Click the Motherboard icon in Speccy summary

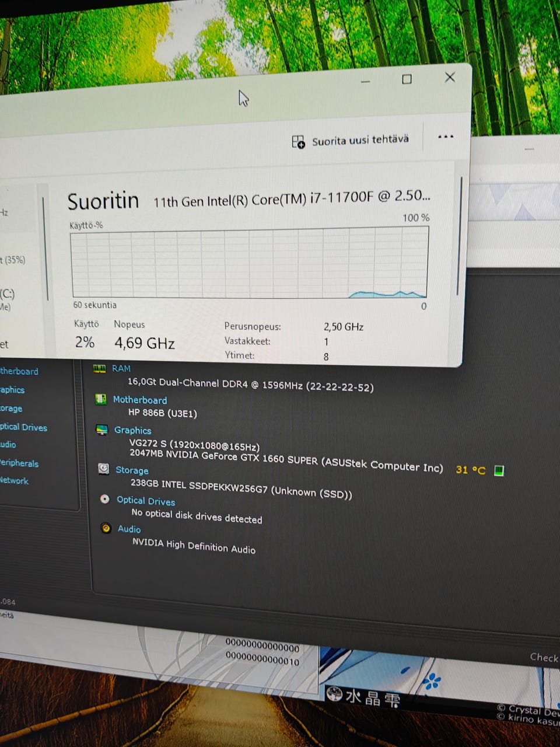(101, 399)
